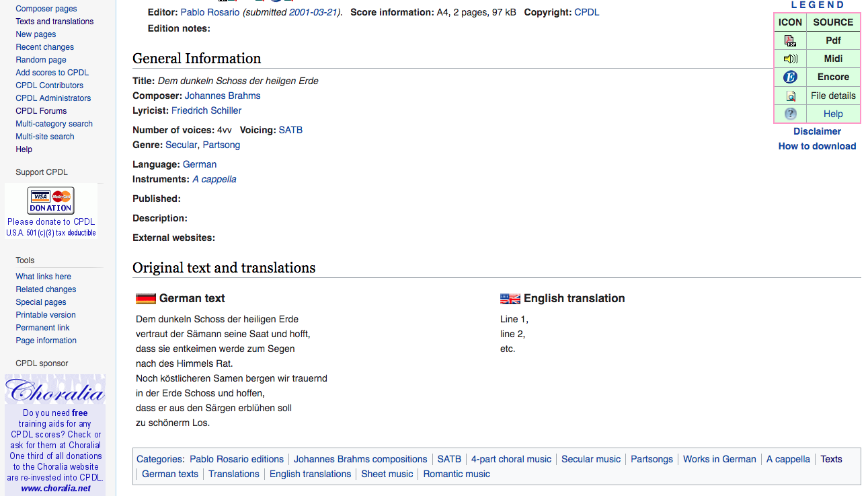Click the German flag icon
Screen dimensions: 868x496
[145, 299]
